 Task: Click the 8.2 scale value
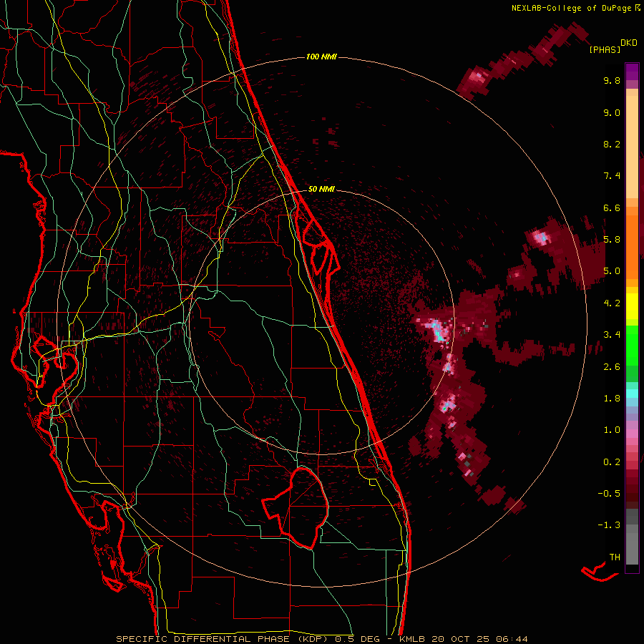coord(612,144)
